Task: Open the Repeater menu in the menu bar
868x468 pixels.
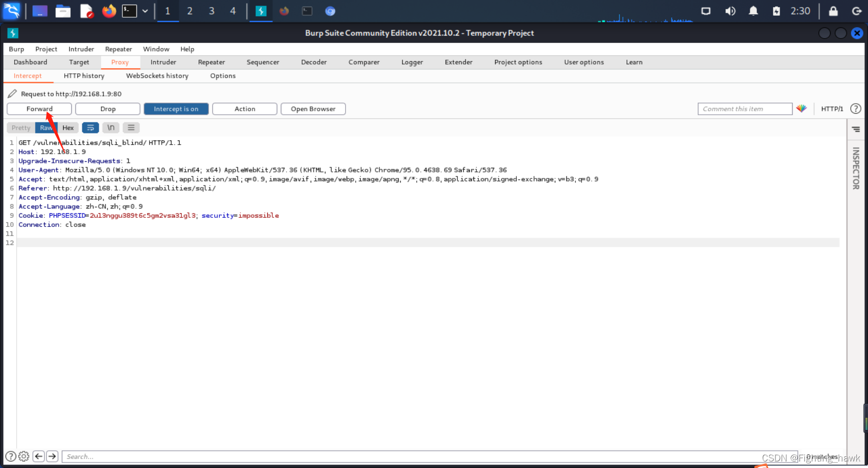Action: tap(119, 49)
